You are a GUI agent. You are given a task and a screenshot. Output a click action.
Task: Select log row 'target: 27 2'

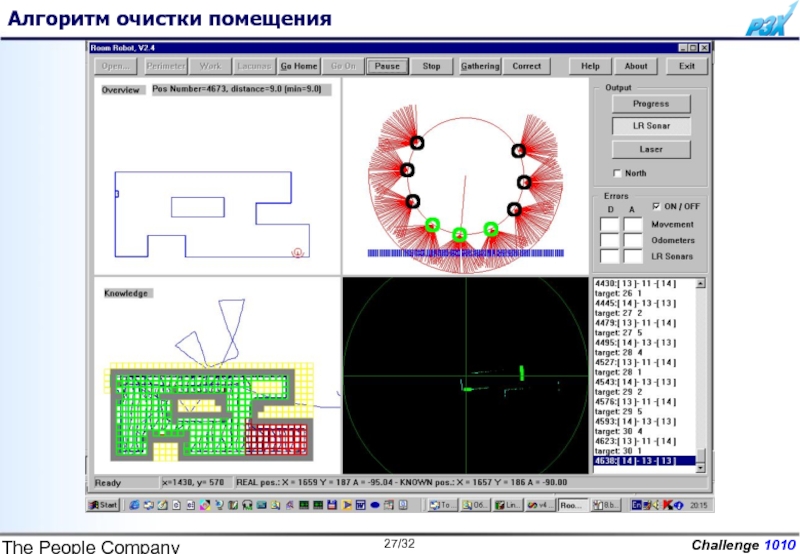(645, 313)
